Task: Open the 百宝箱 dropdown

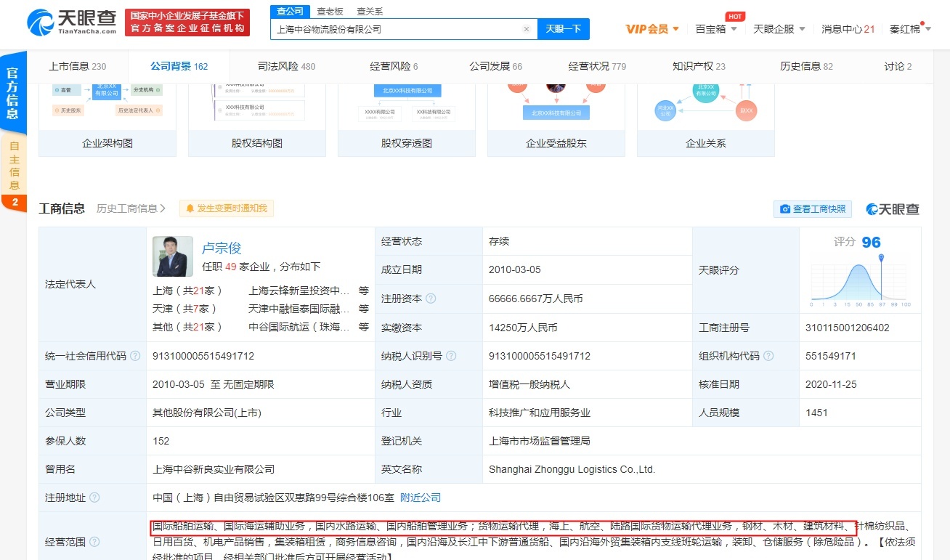Action: [x=716, y=29]
